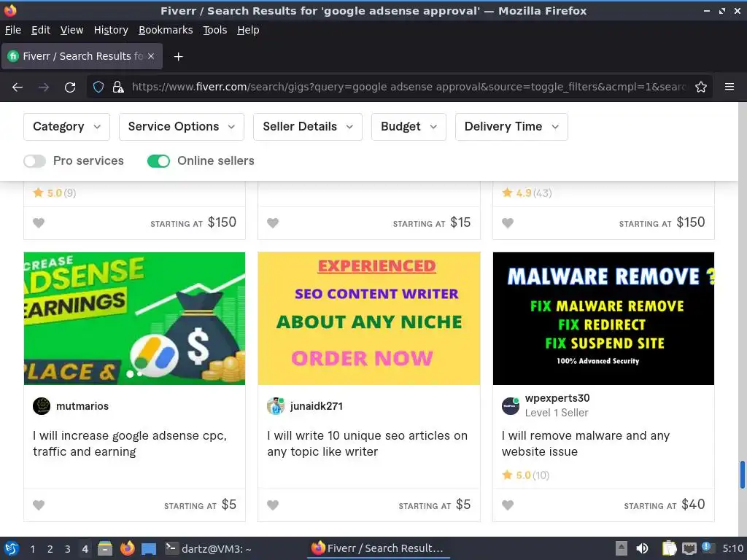
Task: Open the Help menu
Action: click(248, 30)
